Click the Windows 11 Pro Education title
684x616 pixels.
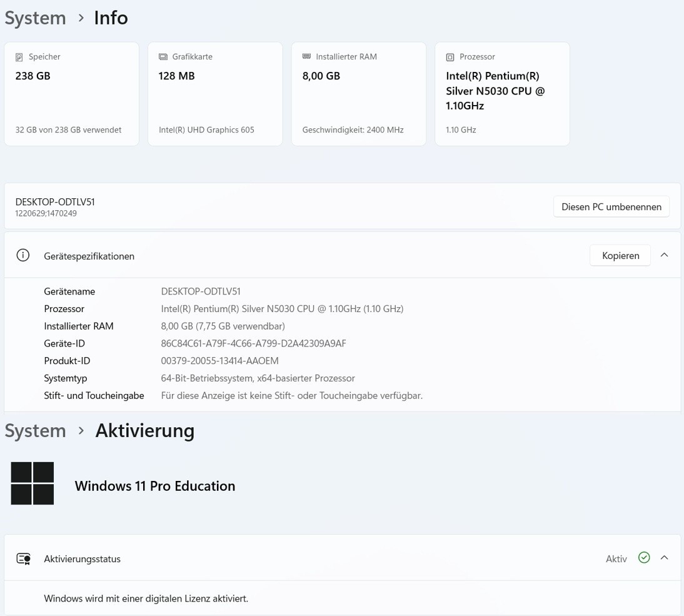[155, 485]
